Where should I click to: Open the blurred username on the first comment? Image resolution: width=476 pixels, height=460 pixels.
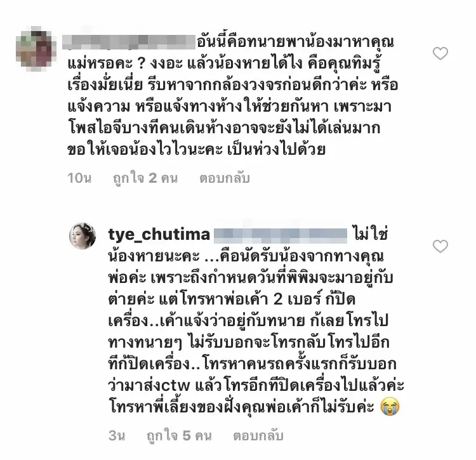[x=128, y=42]
